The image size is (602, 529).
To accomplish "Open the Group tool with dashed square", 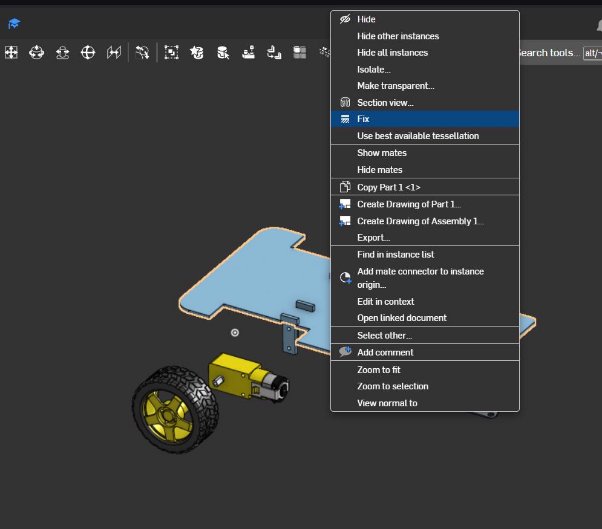I will coord(171,52).
